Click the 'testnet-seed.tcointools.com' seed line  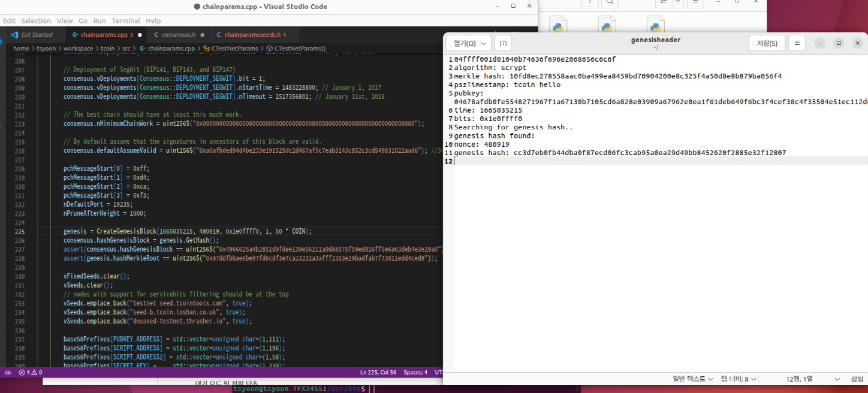(x=158, y=303)
